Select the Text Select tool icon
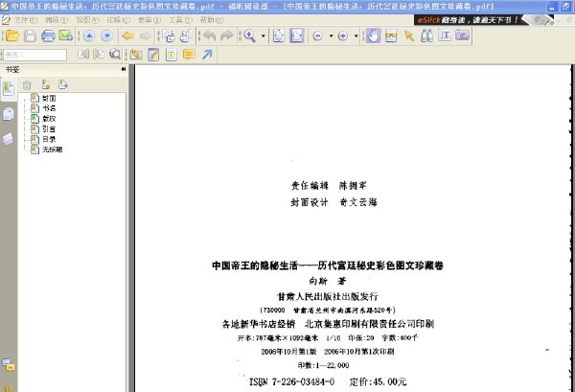575x392 pixels. click(x=444, y=35)
